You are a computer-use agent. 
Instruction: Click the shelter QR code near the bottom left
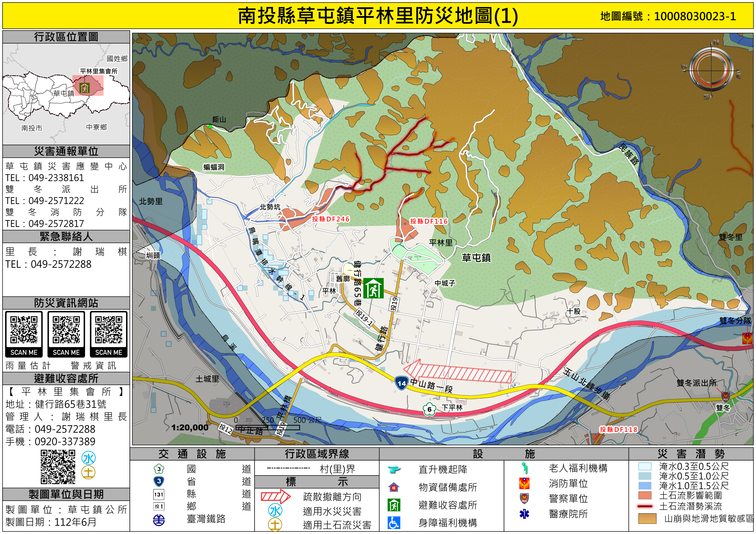pos(58,467)
